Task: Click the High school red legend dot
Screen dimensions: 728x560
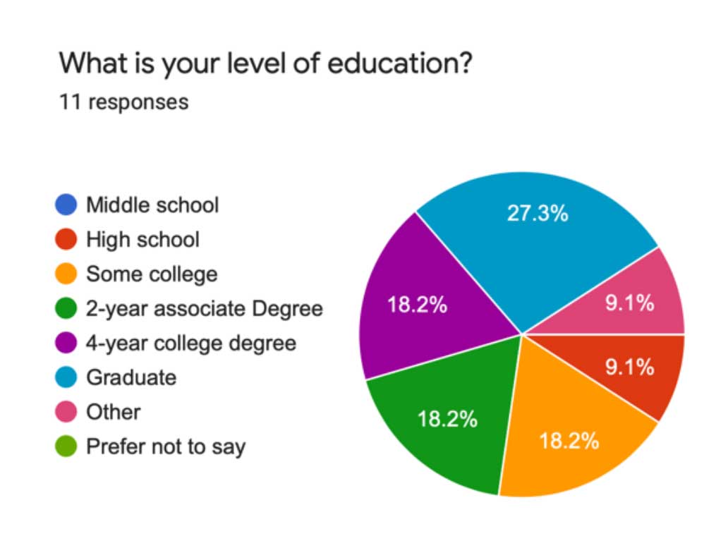Action: pos(66,239)
